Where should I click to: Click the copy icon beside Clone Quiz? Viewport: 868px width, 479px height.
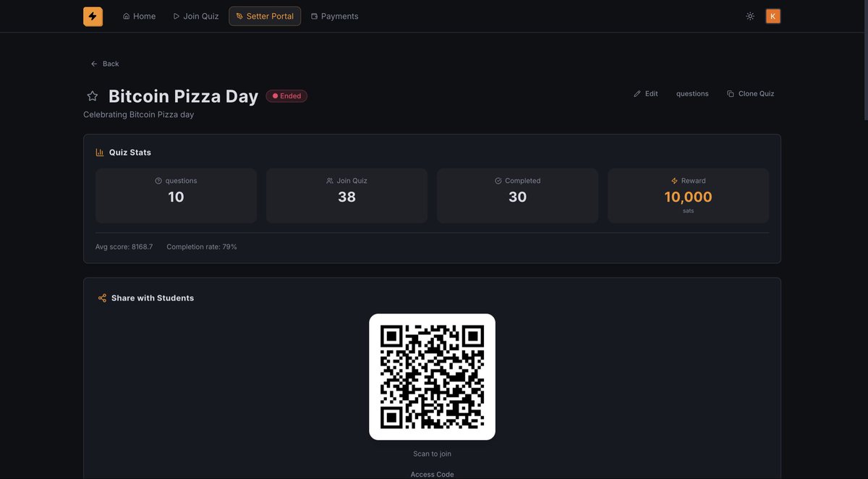pyautogui.click(x=731, y=93)
